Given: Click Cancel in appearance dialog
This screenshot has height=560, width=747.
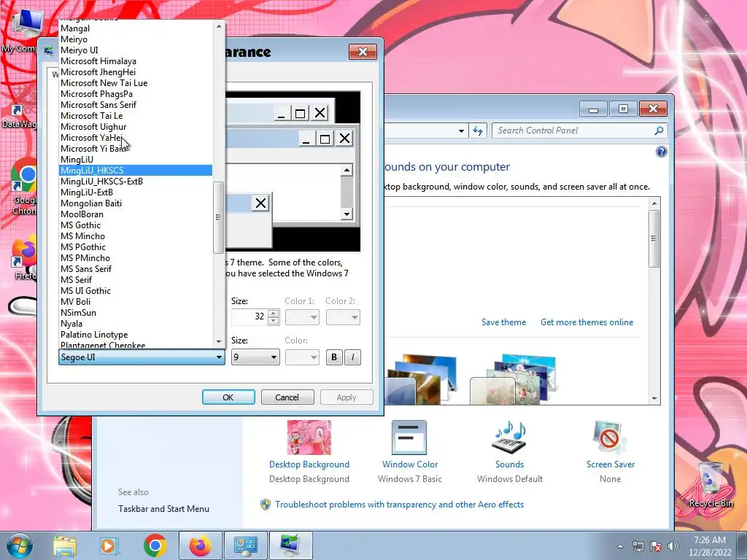Looking at the screenshot, I should 287,397.
